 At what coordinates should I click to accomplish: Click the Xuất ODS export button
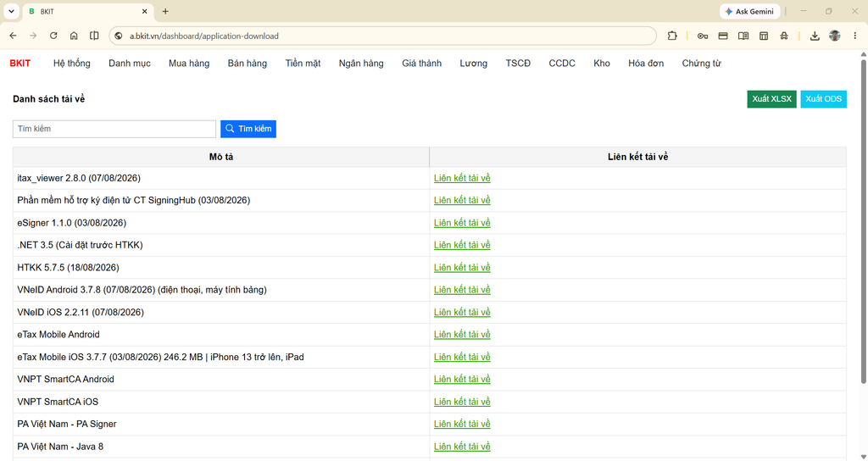(824, 99)
